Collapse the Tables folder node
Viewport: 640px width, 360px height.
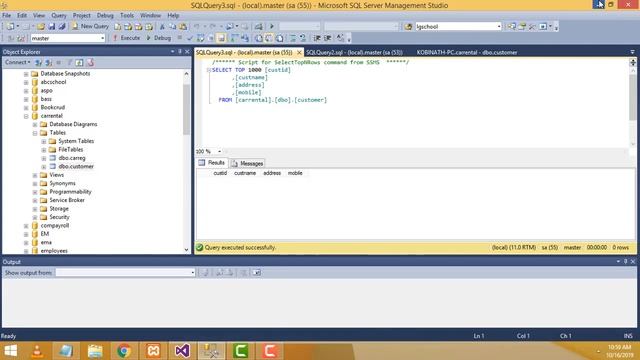pos(35,133)
